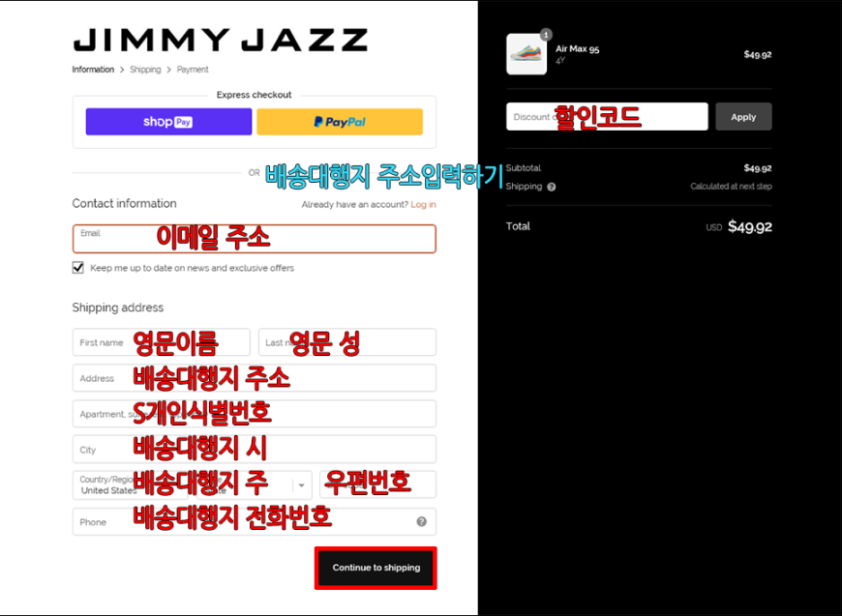The height and width of the screenshot is (616, 842).
Task: Click the Contact information heading
Action: pos(124,203)
